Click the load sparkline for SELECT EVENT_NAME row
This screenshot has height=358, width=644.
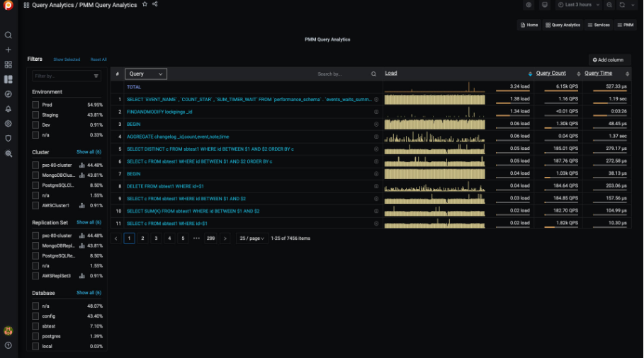pyautogui.click(x=434, y=99)
